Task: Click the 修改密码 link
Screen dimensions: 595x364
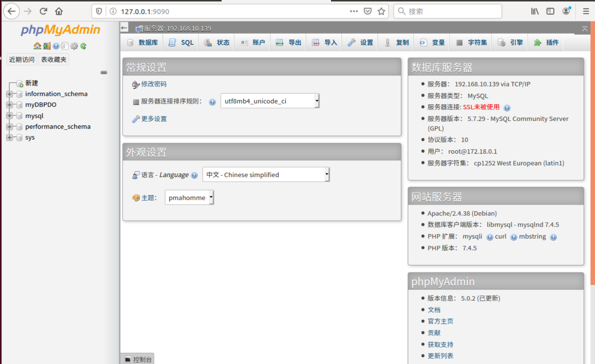Action: point(154,84)
